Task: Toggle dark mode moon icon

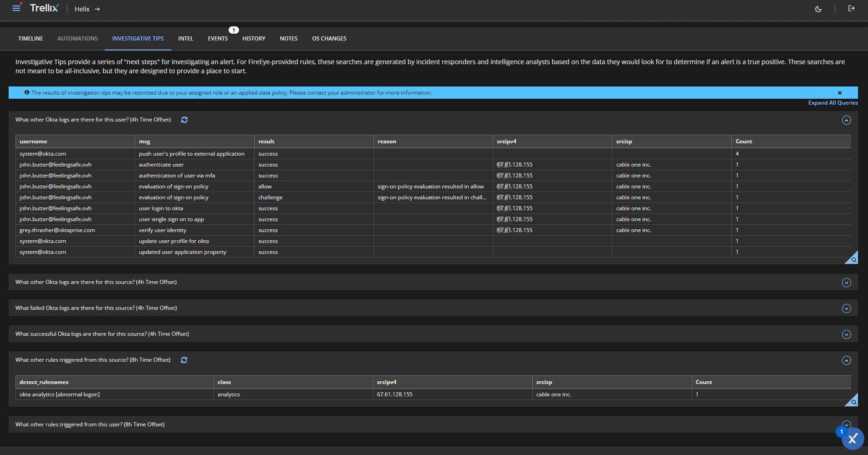Action: pyautogui.click(x=818, y=9)
